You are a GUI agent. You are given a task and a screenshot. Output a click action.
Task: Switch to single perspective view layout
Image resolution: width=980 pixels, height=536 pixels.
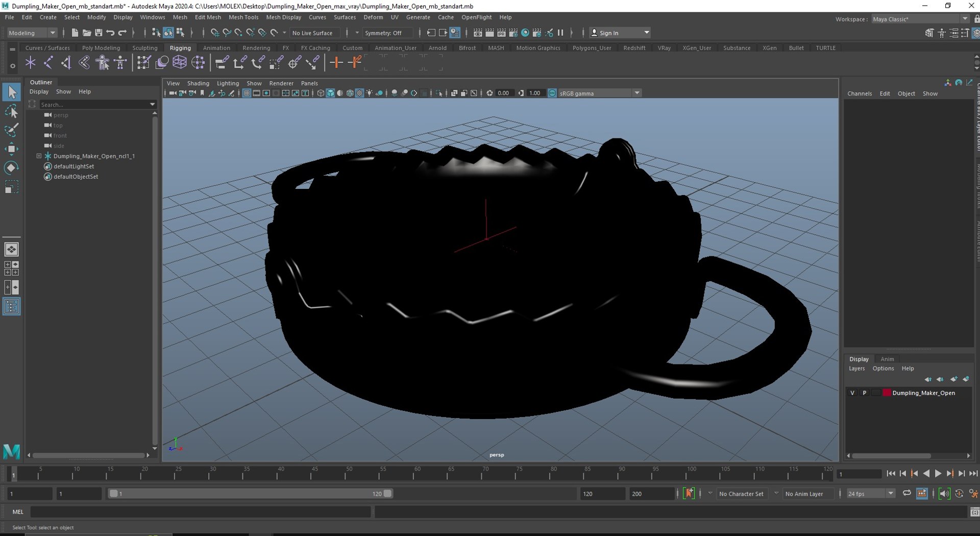pyautogui.click(x=11, y=250)
